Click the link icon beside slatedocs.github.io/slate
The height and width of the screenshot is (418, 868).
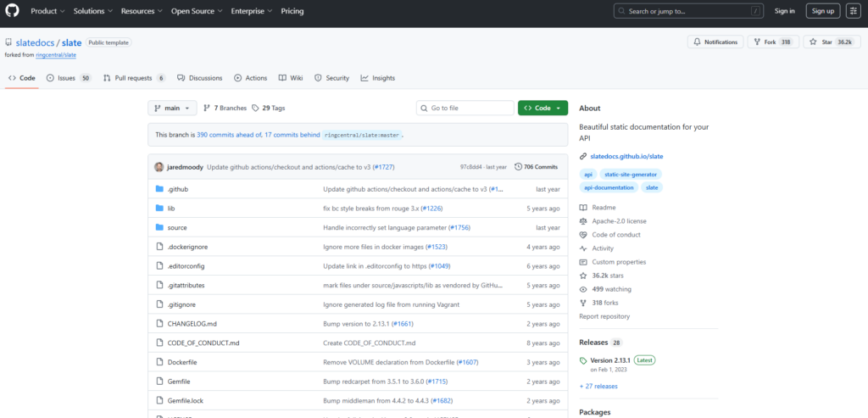583,157
